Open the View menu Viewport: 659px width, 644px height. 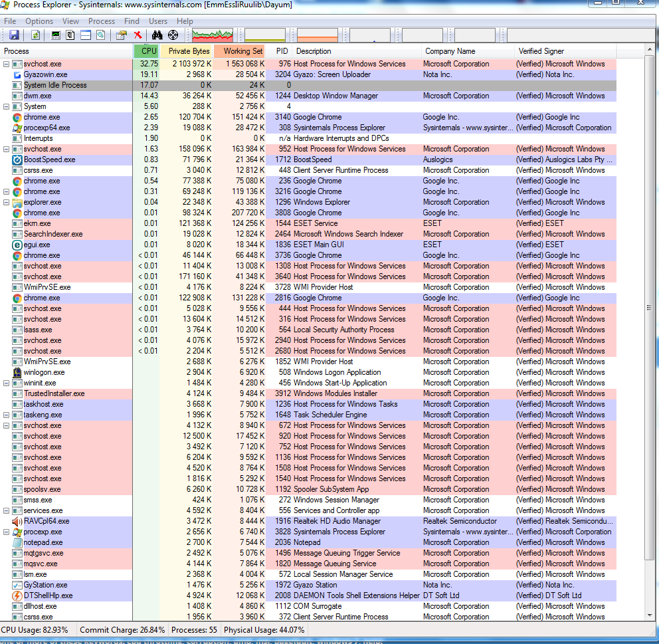pyautogui.click(x=70, y=21)
